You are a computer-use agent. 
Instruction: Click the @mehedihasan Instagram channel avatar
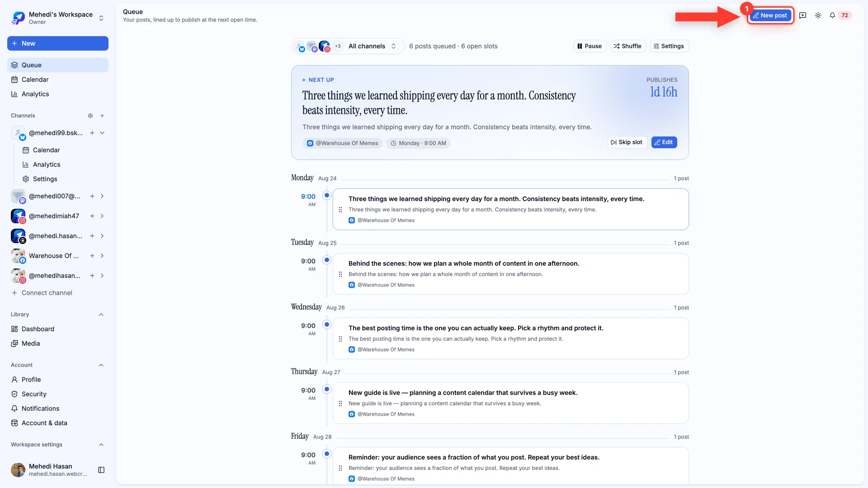click(x=18, y=276)
